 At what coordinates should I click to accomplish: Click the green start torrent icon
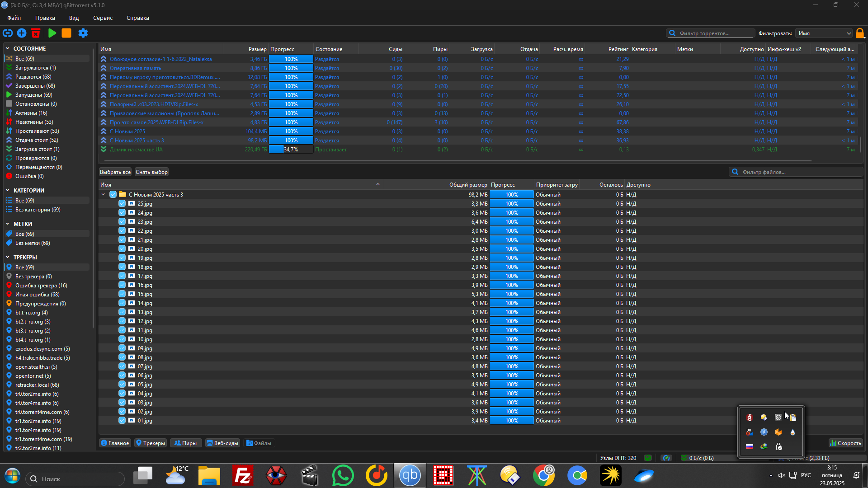coord(52,33)
